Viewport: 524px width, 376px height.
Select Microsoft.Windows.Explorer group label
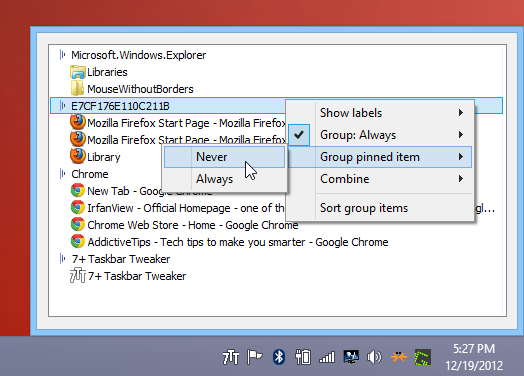139,55
